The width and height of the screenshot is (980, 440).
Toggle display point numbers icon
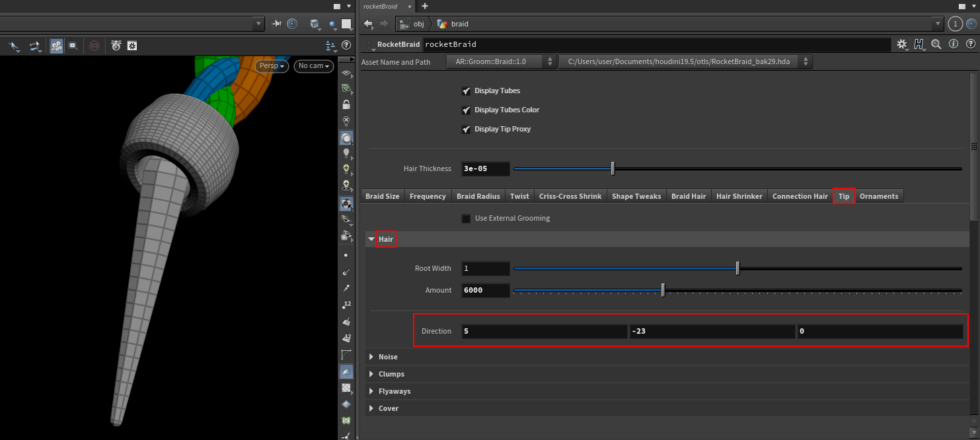(346, 305)
